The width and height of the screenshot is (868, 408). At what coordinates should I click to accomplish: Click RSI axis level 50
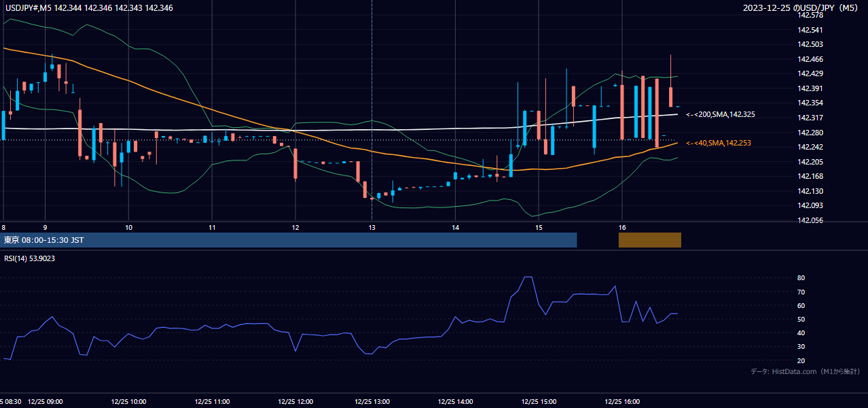click(801, 319)
